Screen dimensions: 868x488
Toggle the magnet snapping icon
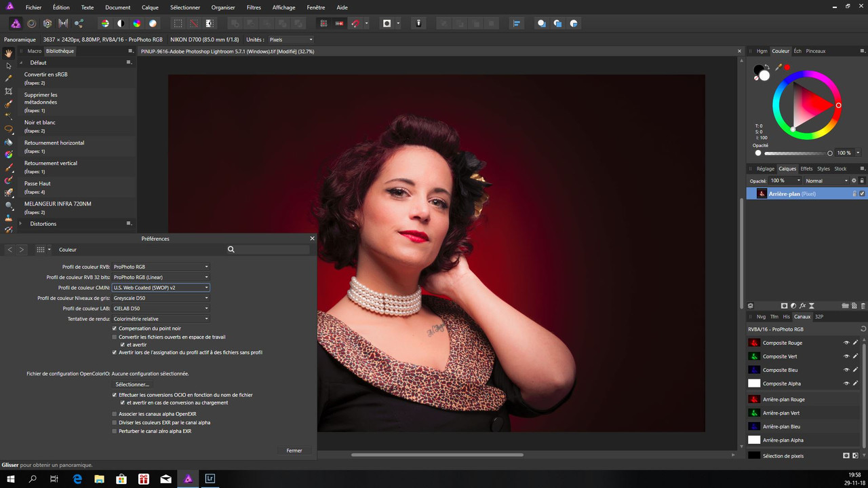coord(355,23)
